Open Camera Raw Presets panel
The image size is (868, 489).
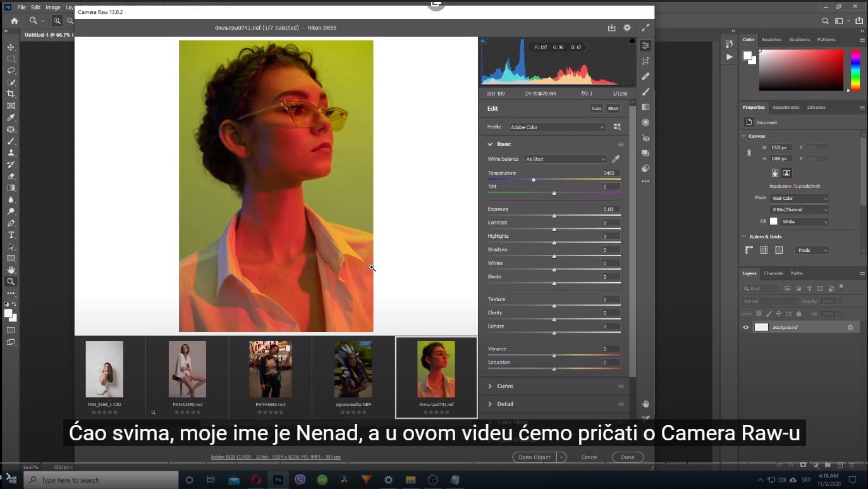[645, 168]
